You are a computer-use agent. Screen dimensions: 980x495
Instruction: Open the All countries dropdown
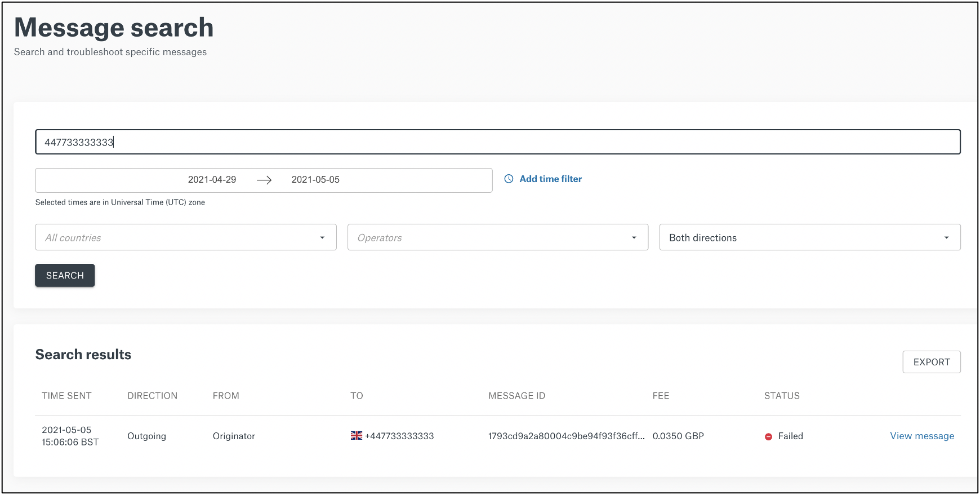coord(186,237)
